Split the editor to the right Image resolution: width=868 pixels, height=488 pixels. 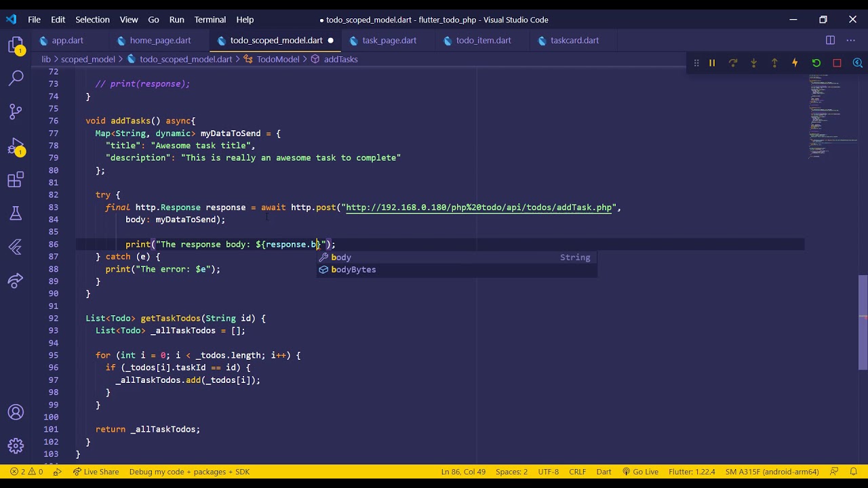click(830, 40)
